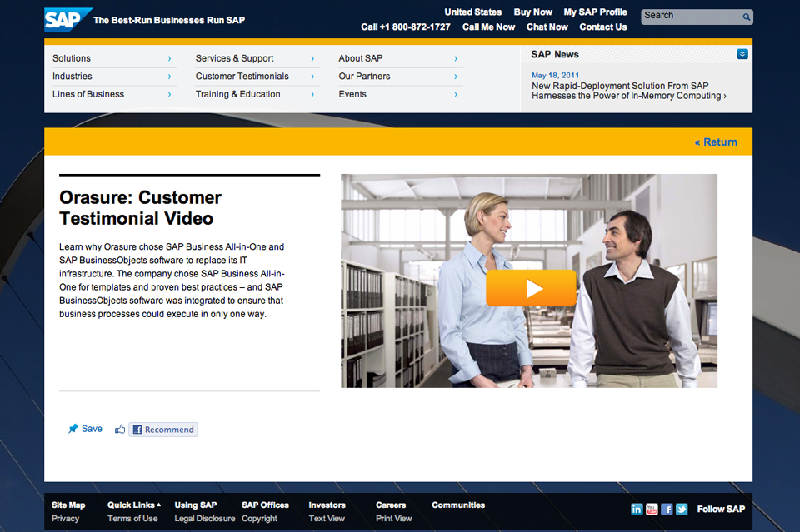Click the SAP Offices footer link
800x532 pixels.
tap(265, 505)
